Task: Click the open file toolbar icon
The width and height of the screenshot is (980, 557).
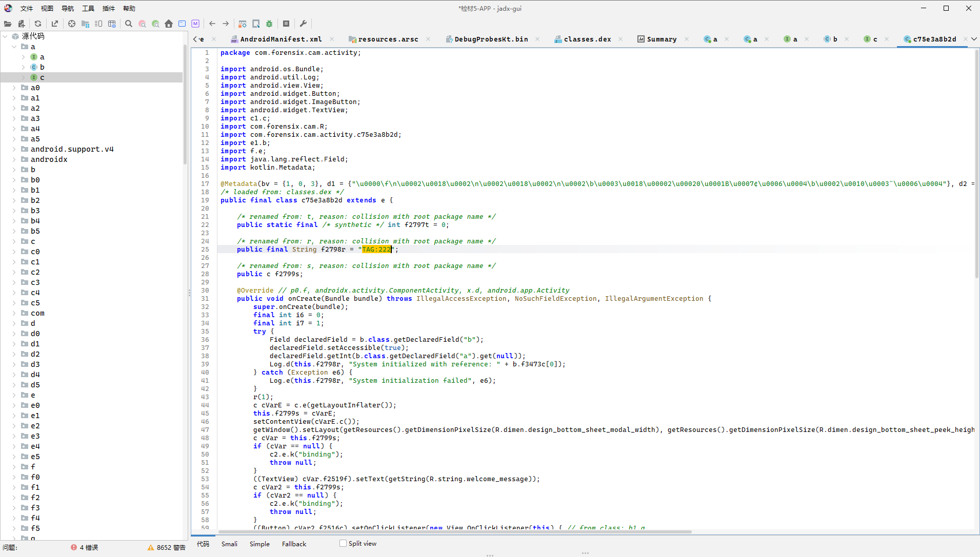Action: coord(8,24)
